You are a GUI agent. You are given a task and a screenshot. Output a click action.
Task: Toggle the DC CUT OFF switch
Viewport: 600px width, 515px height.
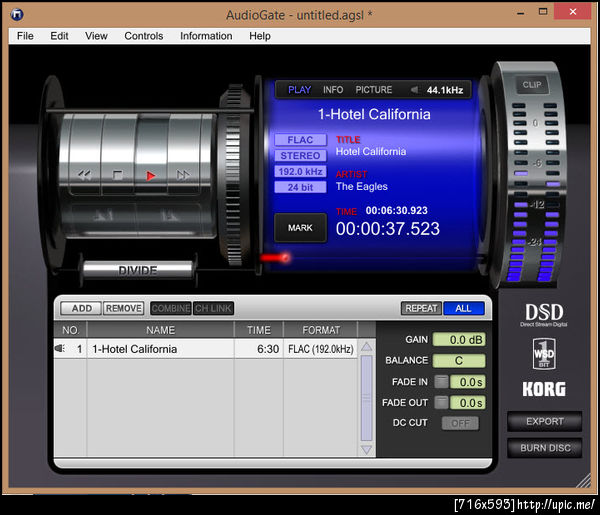click(460, 423)
